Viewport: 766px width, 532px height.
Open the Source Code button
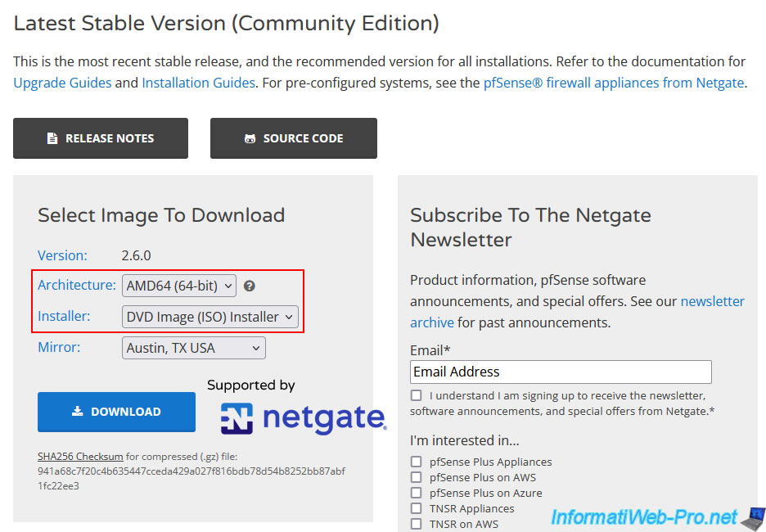(294, 138)
